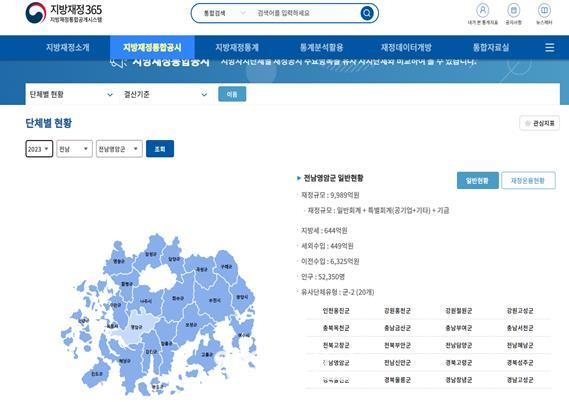Open the 단체별 현황 dropdown
Screen dimensions: 569x402
[x=71, y=95]
